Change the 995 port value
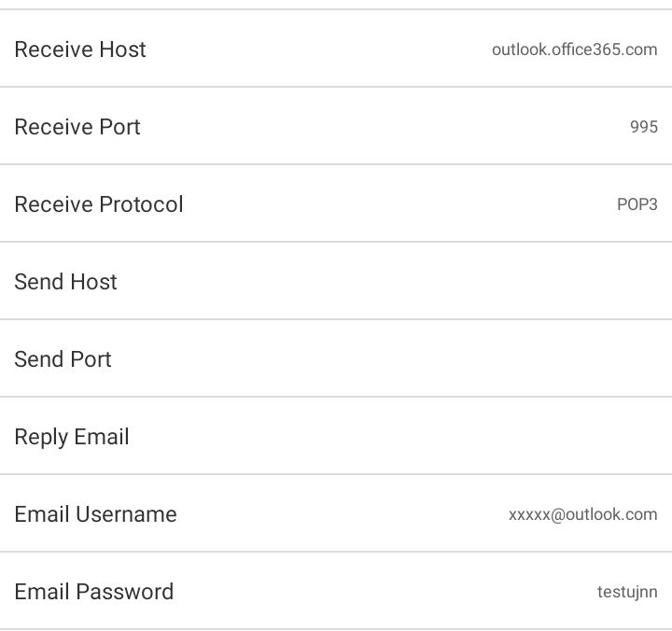Viewport: 672px width, 631px height. coord(644,127)
